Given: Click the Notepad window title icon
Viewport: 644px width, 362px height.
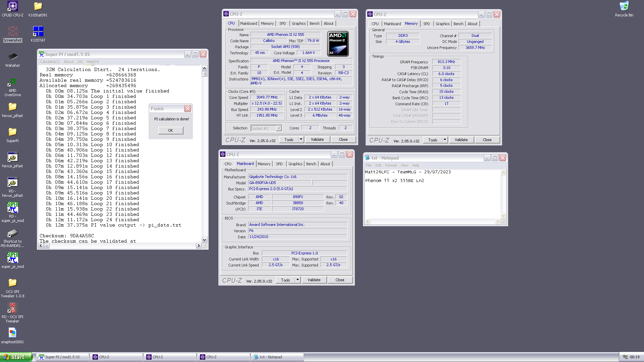Looking at the screenshot, I should pos(368,158).
